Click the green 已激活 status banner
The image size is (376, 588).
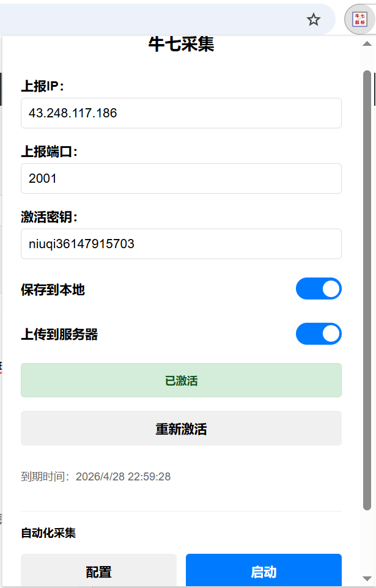(x=181, y=380)
